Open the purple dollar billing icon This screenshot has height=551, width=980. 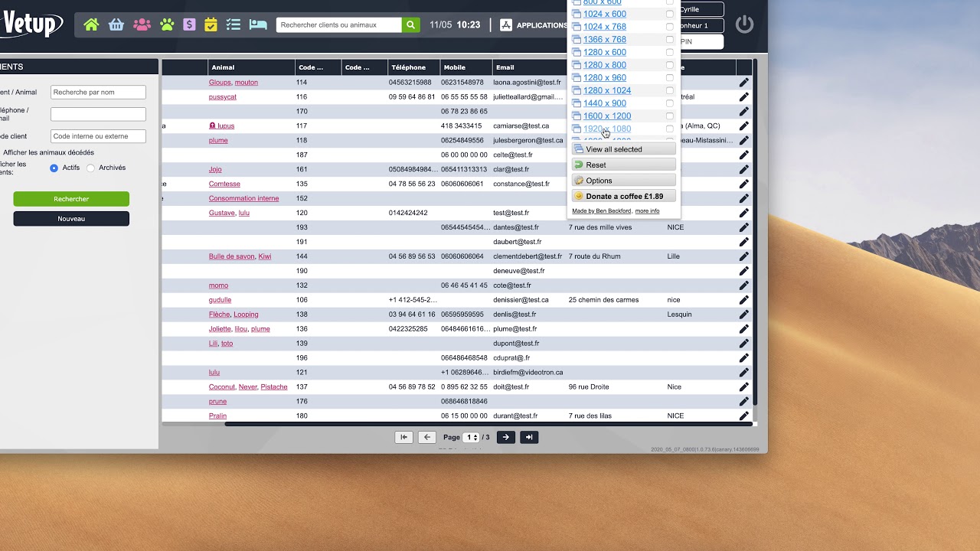189,24
